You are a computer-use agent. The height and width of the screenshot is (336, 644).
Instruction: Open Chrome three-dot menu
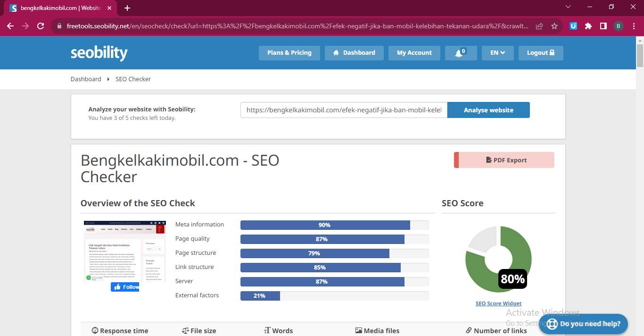(634, 26)
